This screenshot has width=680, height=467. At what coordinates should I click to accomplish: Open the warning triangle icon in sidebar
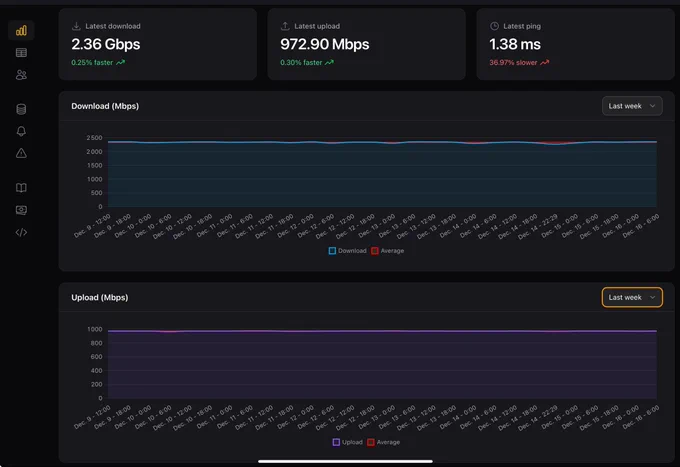[x=21, y=153]
